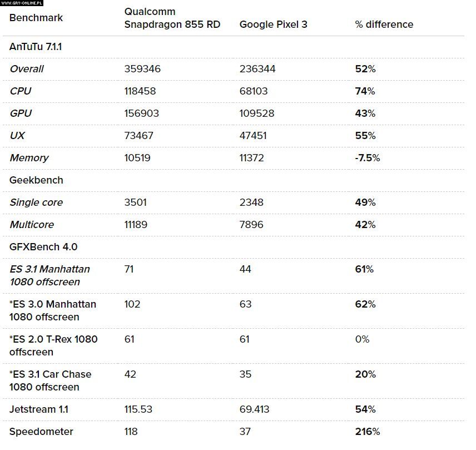Click the Google Pixel 3 column header
The height and width of the screenshot is (450, 476).
(x=273, y=24)
